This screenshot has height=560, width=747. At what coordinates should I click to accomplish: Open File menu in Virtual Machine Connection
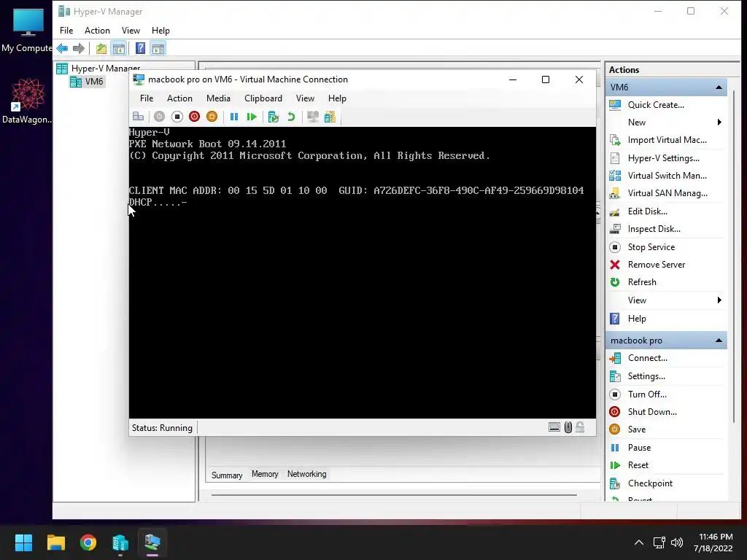pyautogui.click(x=147, y=98)
